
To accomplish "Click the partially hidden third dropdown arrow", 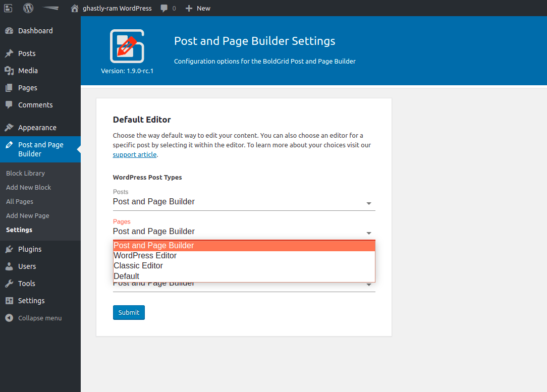I will [369, 285].
